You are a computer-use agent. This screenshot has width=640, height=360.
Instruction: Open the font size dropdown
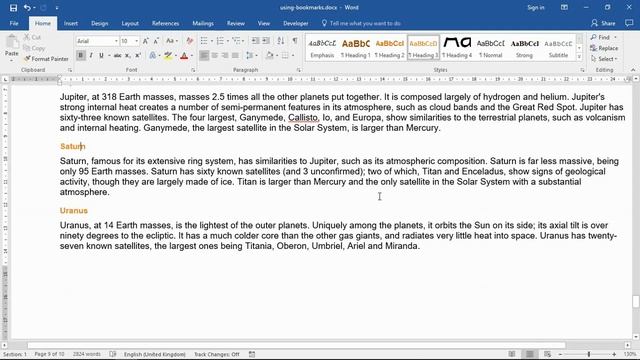(136, 41)
